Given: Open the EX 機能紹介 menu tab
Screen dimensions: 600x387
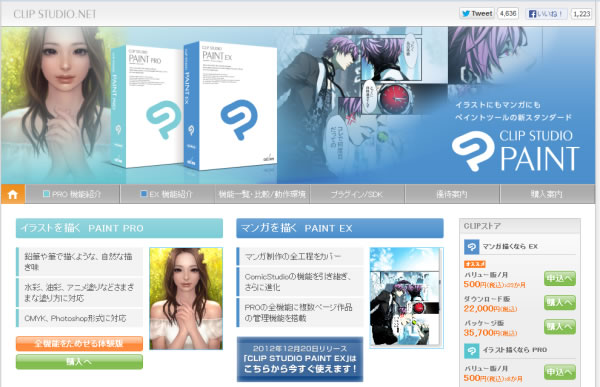Looking at the screenshot, I should pos(167,194).
